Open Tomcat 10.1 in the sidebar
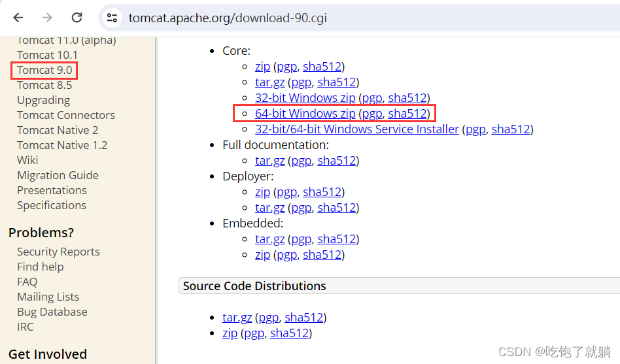 [47, 55]
